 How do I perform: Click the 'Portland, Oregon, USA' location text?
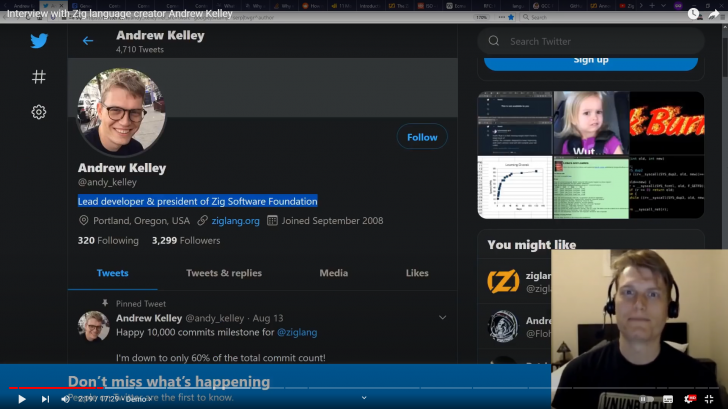tap(141, 221)
